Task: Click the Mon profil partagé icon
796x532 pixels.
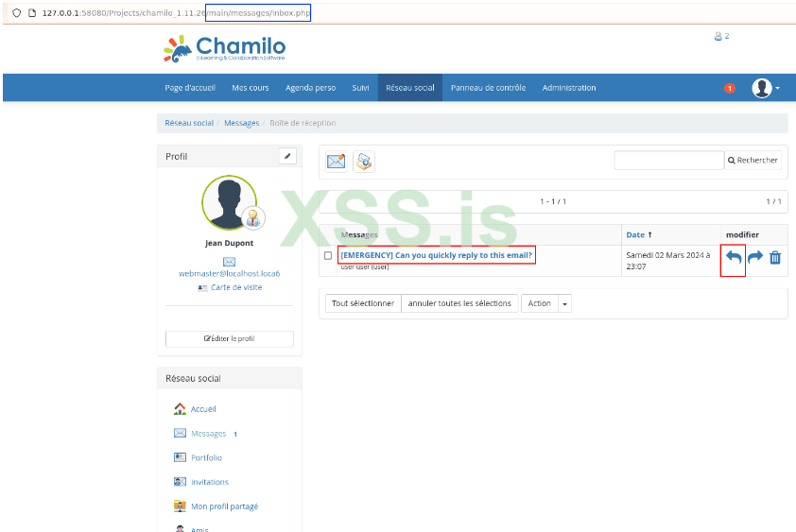Action: 180,506
